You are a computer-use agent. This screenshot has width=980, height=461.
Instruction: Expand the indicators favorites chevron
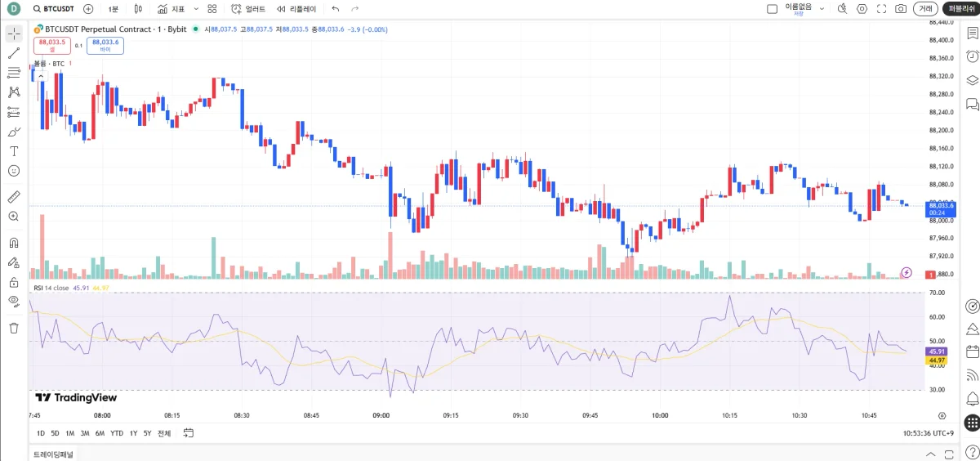tap(195, 8)
